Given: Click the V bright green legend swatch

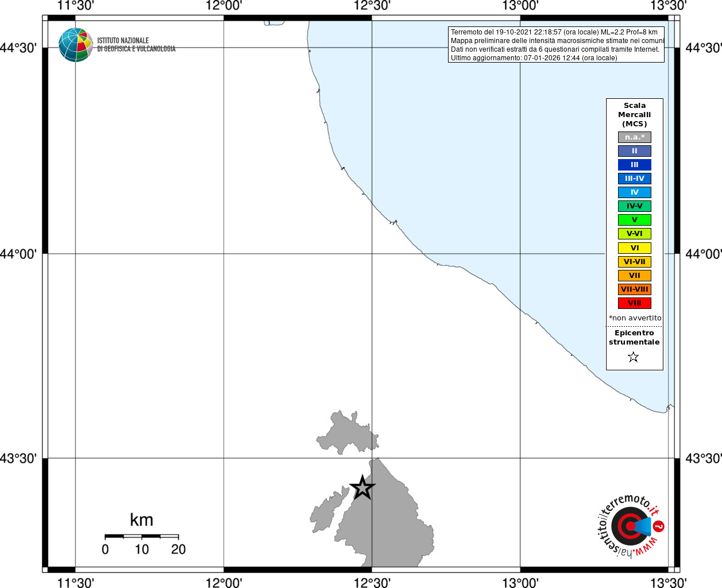Looking at the screenshot, I should tap(635, 220).
